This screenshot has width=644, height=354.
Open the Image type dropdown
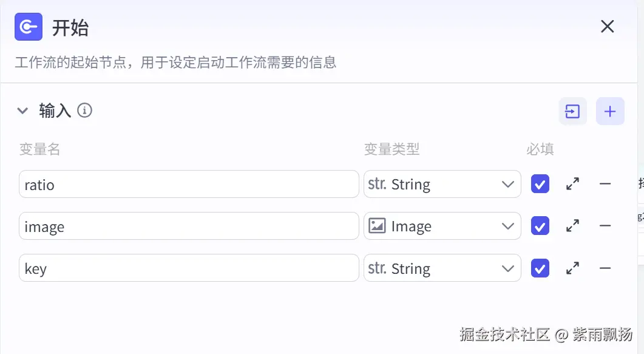[442, 226]
